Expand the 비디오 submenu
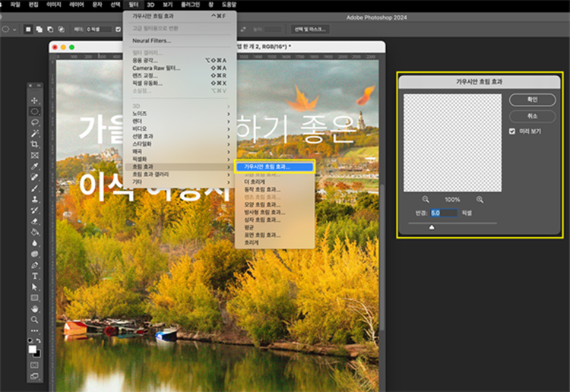The image size is (570, 392). click(181, 128)
